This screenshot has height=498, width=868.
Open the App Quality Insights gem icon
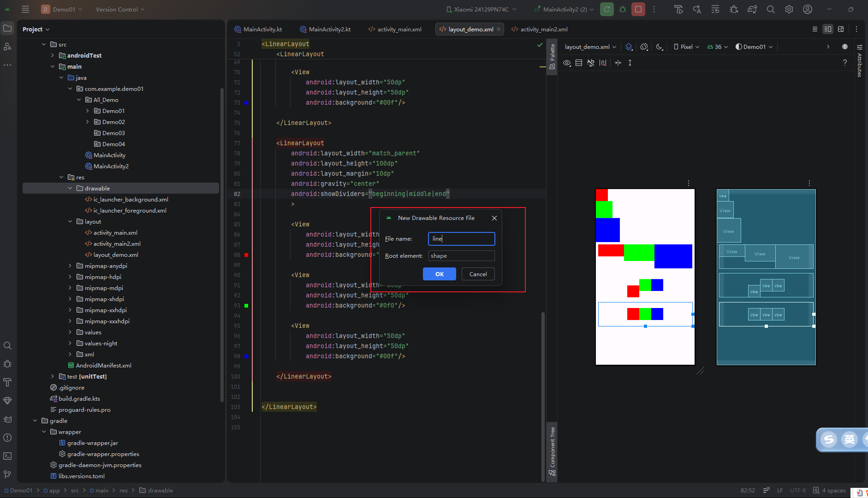[7, 401]
